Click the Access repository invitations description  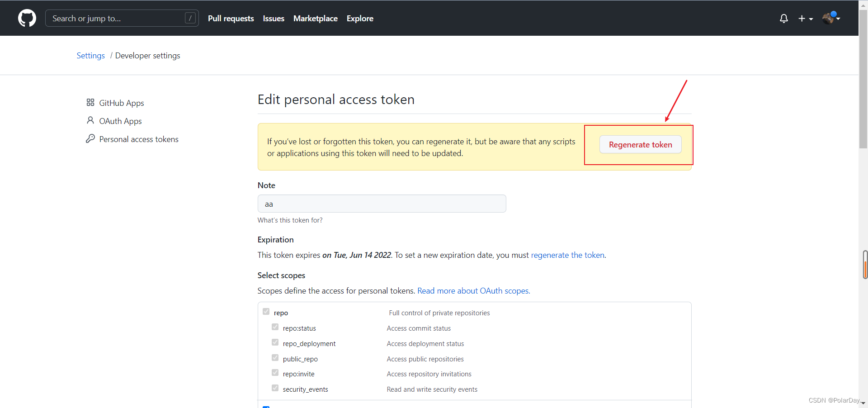[x=429, y=374]
